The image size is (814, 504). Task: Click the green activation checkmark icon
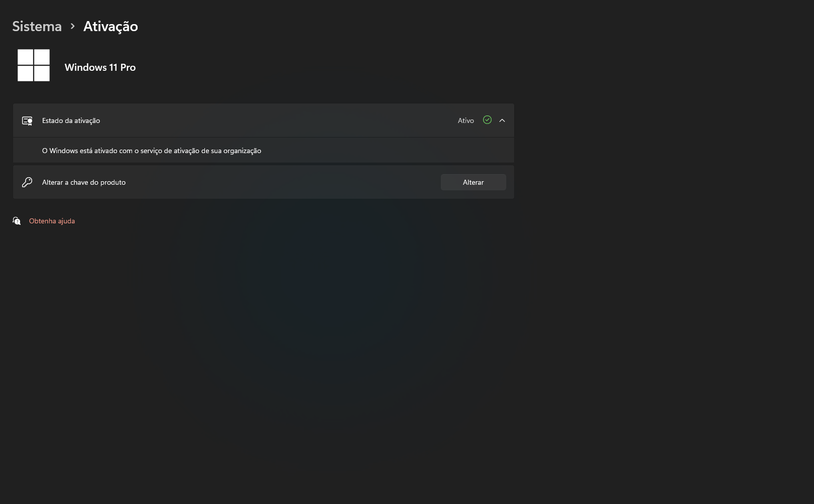pos(487,120)
